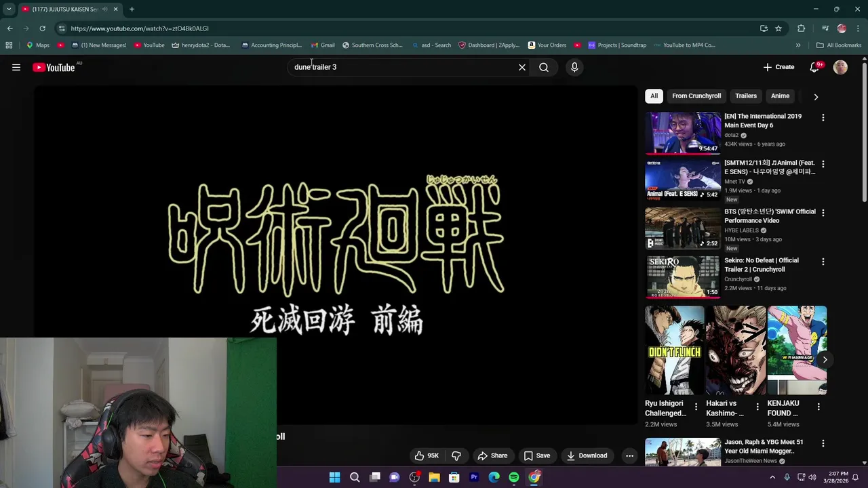Open options for Ryu Ishigori short
868x488 pixels.
(x=696, y=407)
